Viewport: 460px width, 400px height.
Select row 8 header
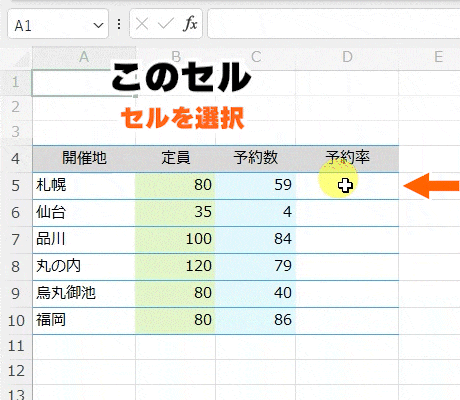click(16, 267)
